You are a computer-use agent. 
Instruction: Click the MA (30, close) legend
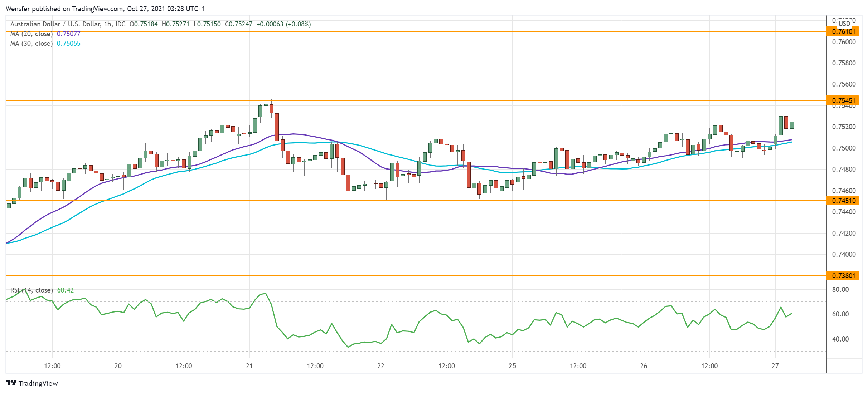tap(31, 44)
